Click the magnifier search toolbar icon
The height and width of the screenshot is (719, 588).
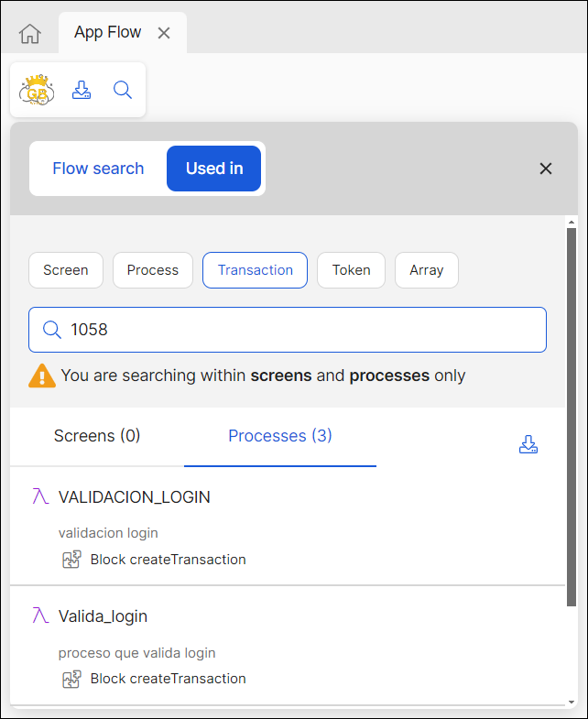123,90
